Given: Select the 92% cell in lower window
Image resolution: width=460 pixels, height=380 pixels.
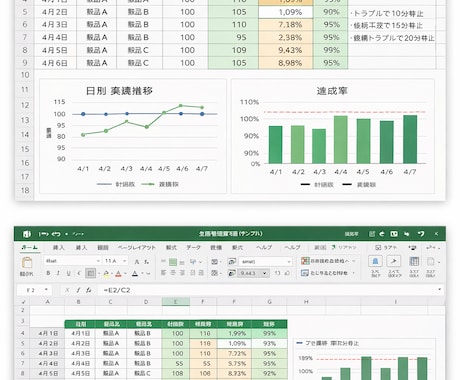Looking at the screenshot, I should pyautogui.click(x=270, y=373).
